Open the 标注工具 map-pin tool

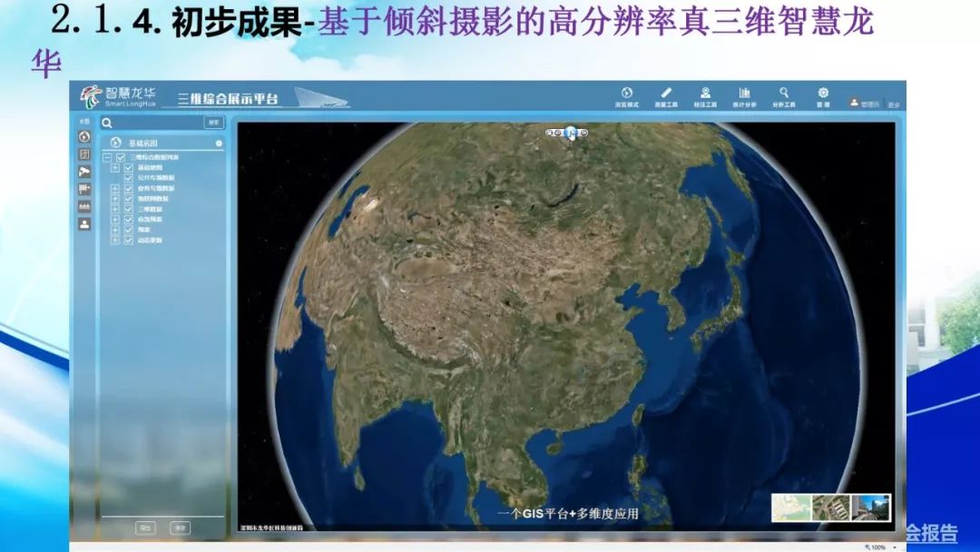click(x=705, y=97)
